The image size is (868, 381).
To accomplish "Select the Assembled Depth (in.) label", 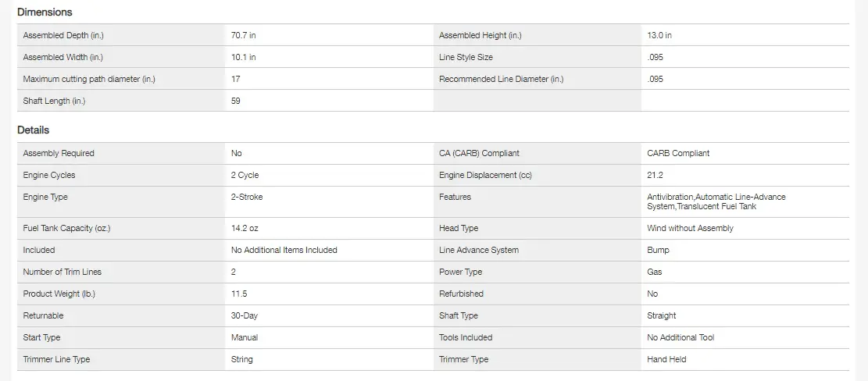I will [x=63, y=35].
